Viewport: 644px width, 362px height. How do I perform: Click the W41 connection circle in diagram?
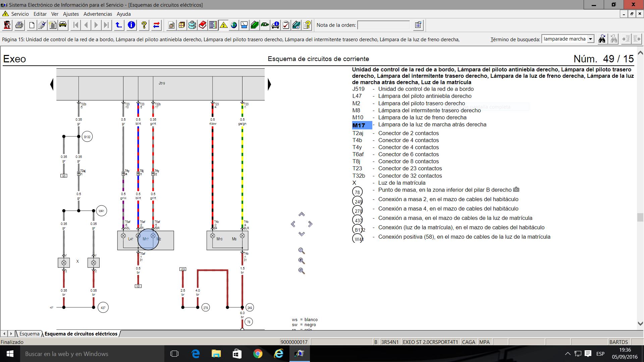click(x=101, y=211)
